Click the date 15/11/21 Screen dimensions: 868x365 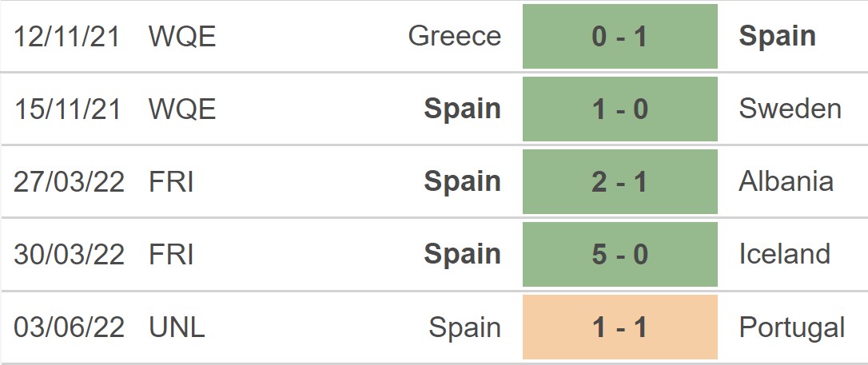(66, 109)
